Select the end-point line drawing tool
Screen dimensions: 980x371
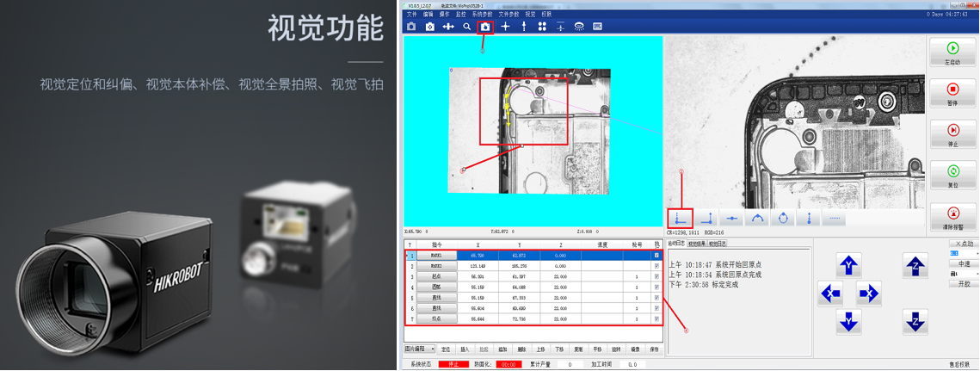pyautogui.click(x=706, y=219)
